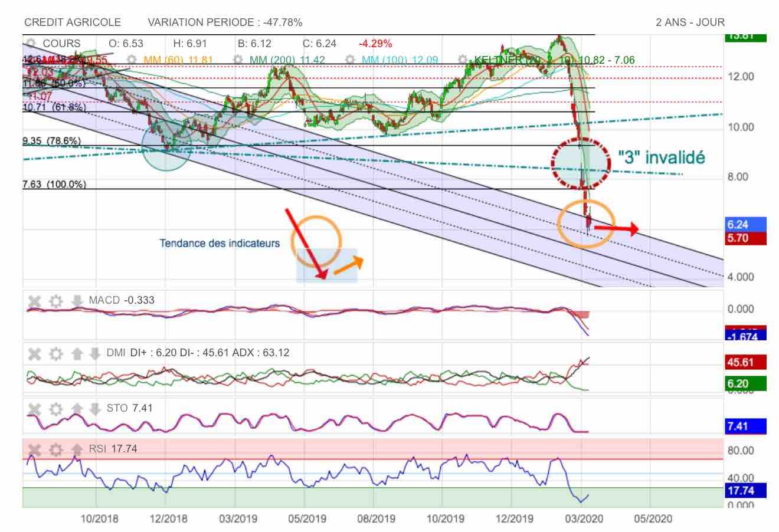Click the -4.29% daily change value
The image size is (779, 532).
click(x=375, y=44)
